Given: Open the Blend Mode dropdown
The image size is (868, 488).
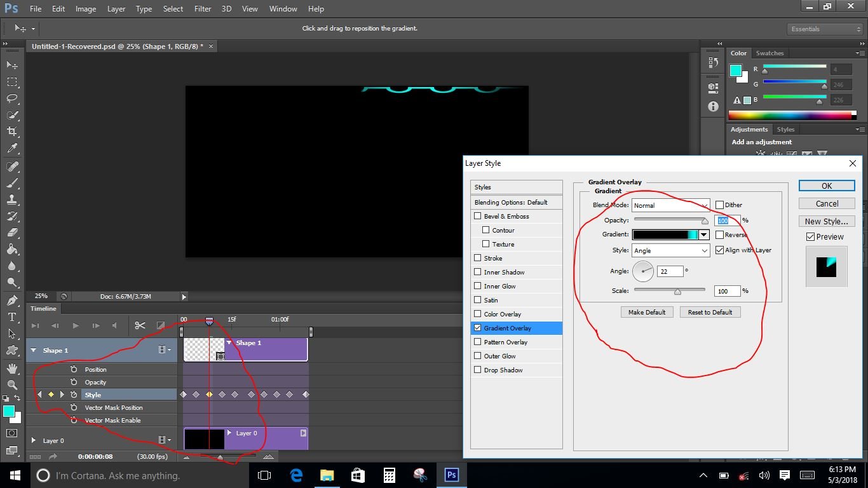Looking at the screenshot, I should pos(670,205).
